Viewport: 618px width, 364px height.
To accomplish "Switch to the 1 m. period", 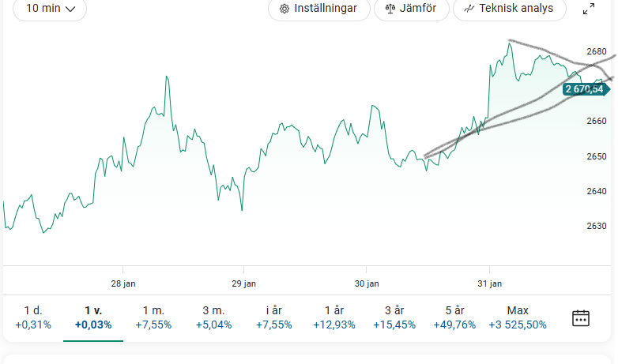I will pos(153,317).
